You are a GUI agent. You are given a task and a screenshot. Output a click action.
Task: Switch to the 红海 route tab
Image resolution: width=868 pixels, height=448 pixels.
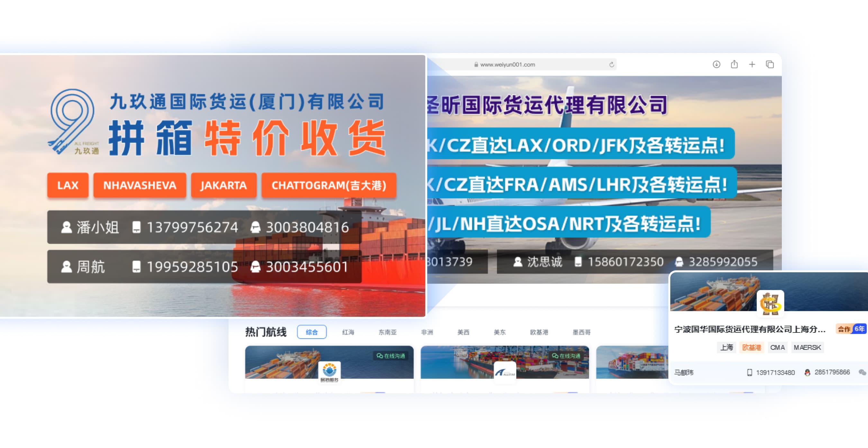pyautogui.click(x=348, y=332)
